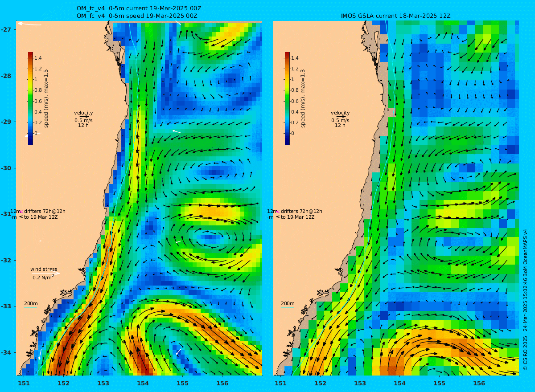Click velocity scale arrow in OM_fc_v4 panel
This screenshot has width=535, height=392.
coord(85,117)
